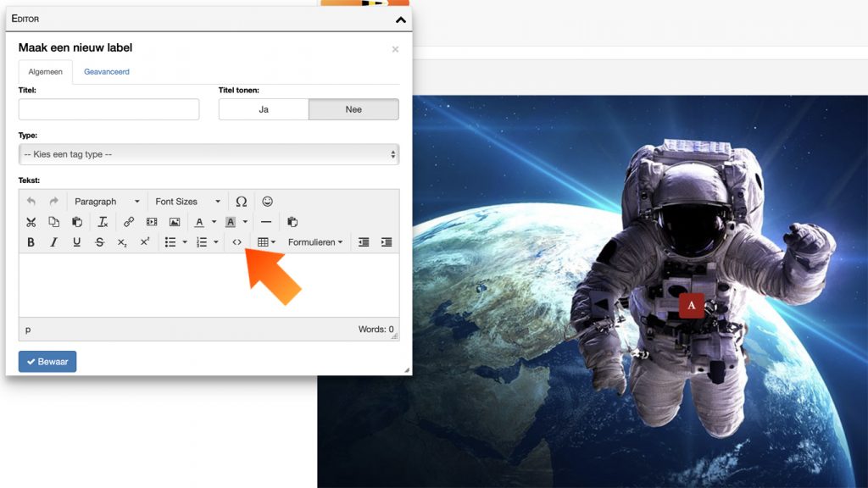Image resolution: width=868 pixels, height=488 pixels.
Task: Open the bullet list style arrow
Action: tap(185, 242)
